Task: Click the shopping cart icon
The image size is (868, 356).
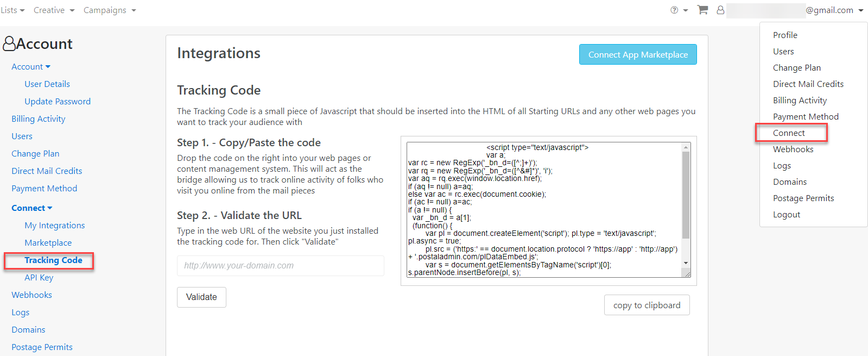Action: [702, 10]
